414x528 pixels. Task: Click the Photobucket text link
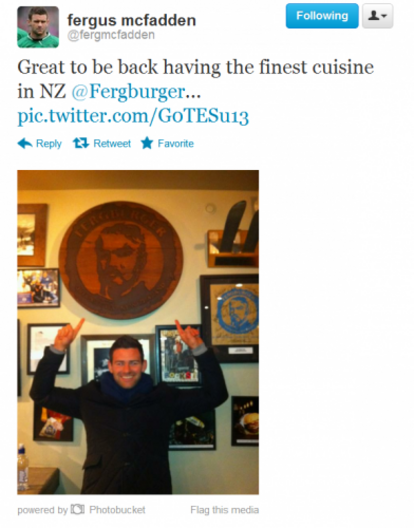point(117,510)
